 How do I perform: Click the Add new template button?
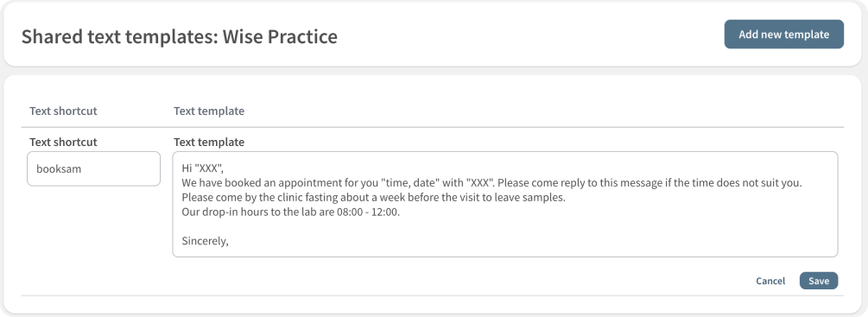pos(784,35)
